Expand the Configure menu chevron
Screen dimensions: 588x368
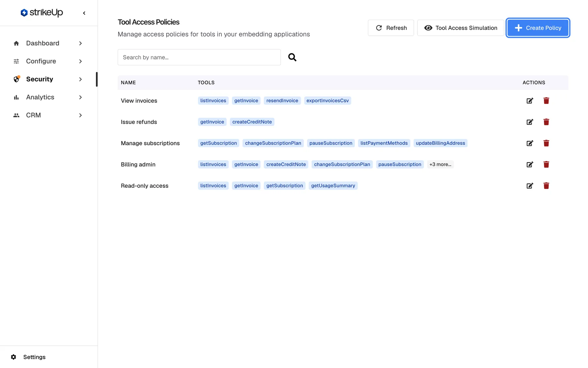[x=80, y=61]
